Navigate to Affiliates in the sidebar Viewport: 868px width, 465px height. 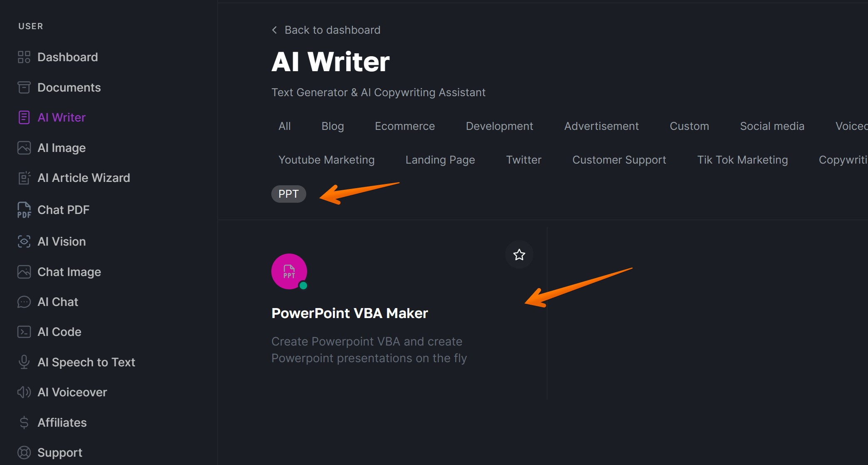tap(62, 423)
